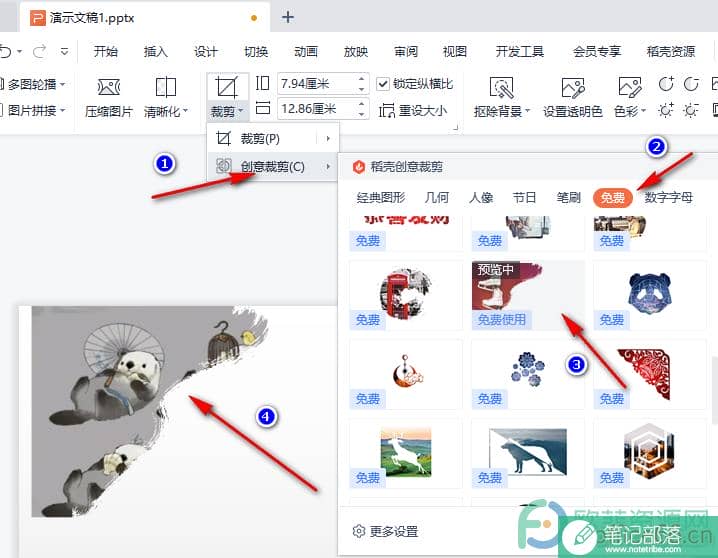Screen dimensions: 718x558
Task: Expand the 图片拼接 dropdown
Action: tap(62, 110)
